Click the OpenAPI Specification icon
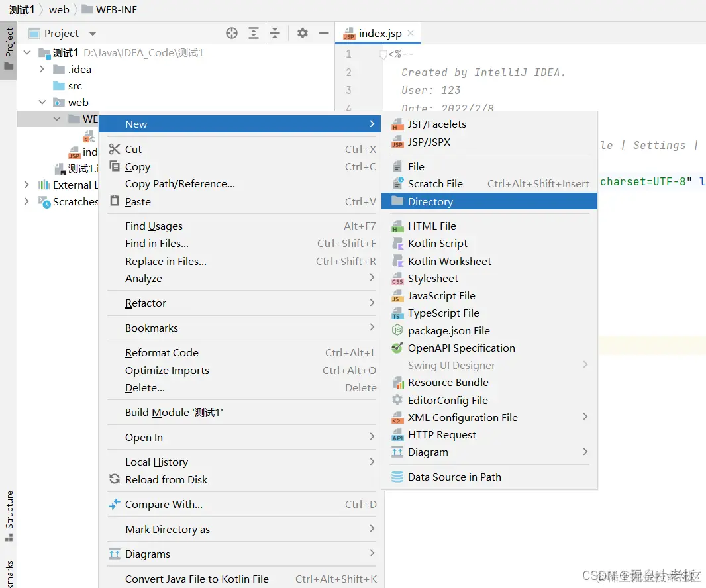706x588 pixels. point(397,348)
